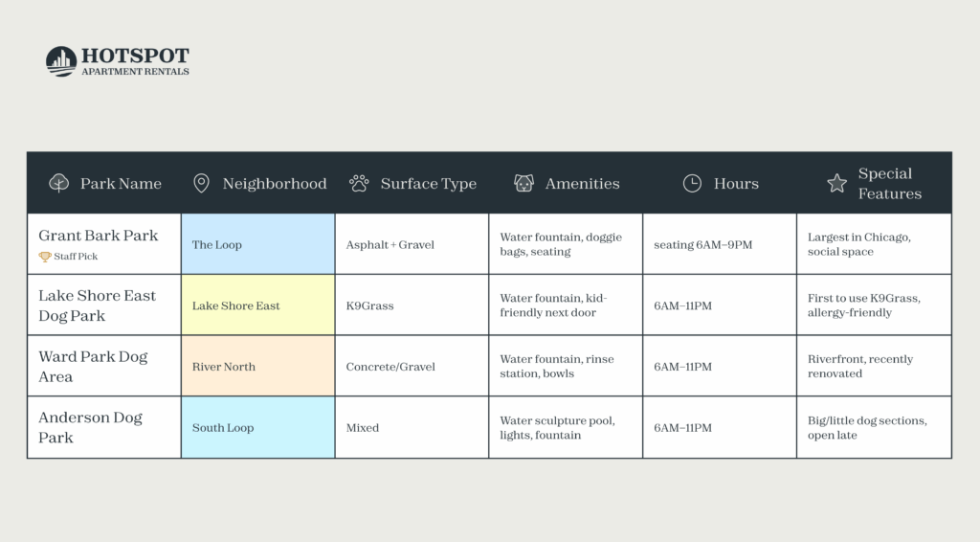980x542 pixels.
Task: Select the Special Features column header
Action: click(x=875, y=183)
